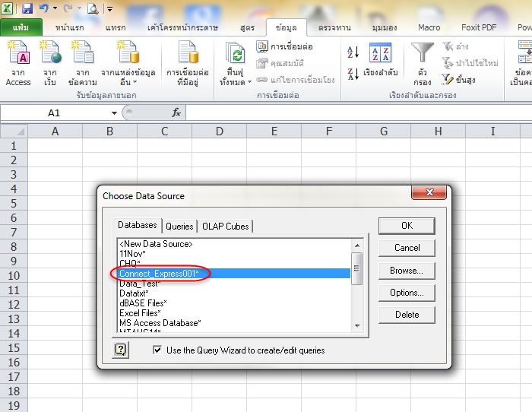Screen dimensions: 532x412
Task: Click the Print Preview icon
Action: click(x=93, y=8)
